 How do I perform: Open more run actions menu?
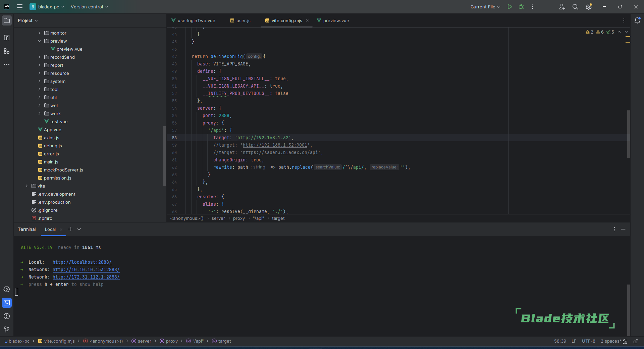pos(533,7)
